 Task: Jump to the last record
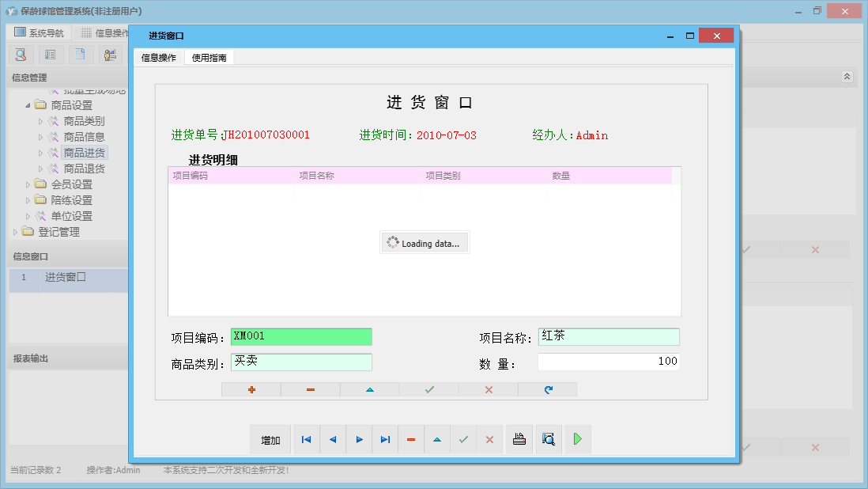(x=385, y=439)
